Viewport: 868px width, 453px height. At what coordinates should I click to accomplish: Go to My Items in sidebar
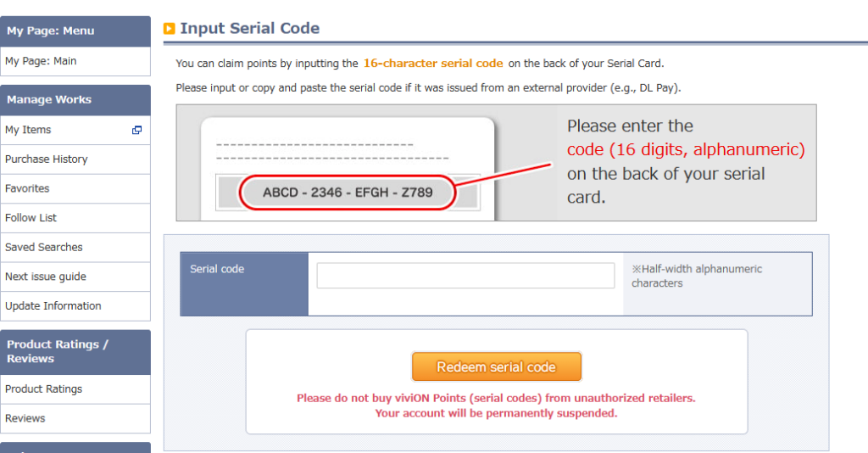tap(28, 130)
